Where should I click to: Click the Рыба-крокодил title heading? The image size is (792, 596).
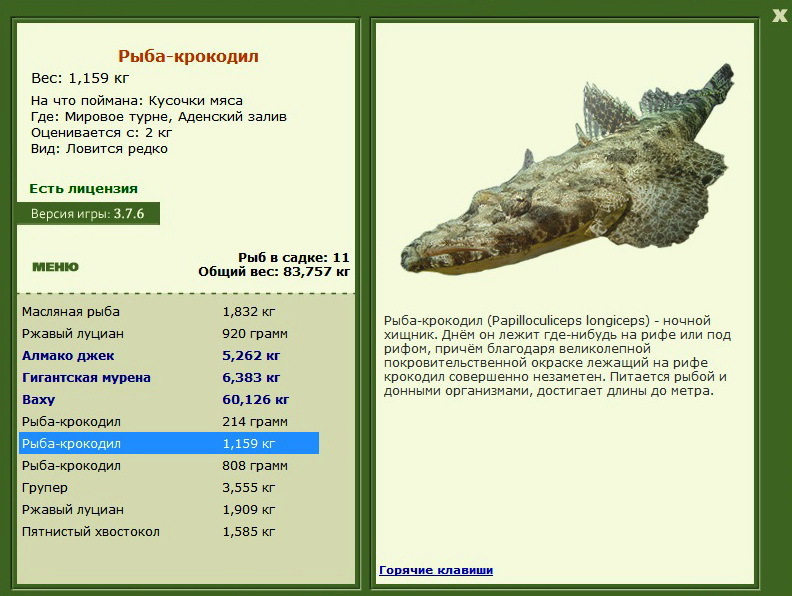point(188,56)
